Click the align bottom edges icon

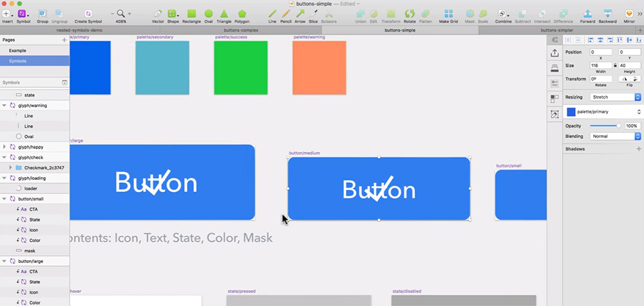coord(639,40)
